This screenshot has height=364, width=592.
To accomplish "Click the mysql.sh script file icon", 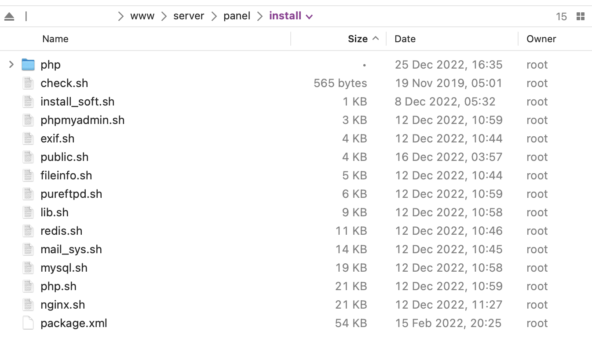I will (28, 268).
